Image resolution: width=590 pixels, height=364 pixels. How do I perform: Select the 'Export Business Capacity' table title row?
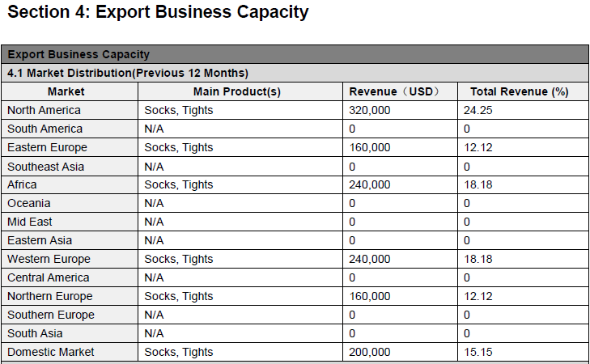pos(79,54)
